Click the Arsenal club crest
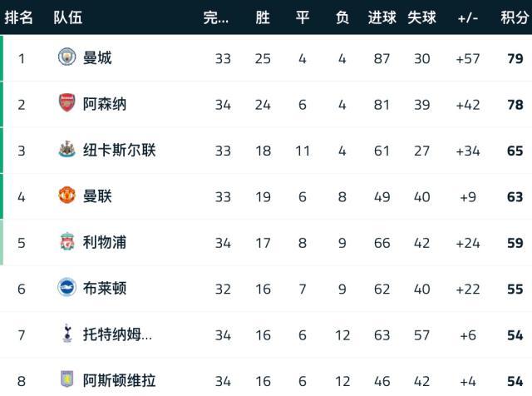This screenshot has height=396, width=532. pos(66,104)
